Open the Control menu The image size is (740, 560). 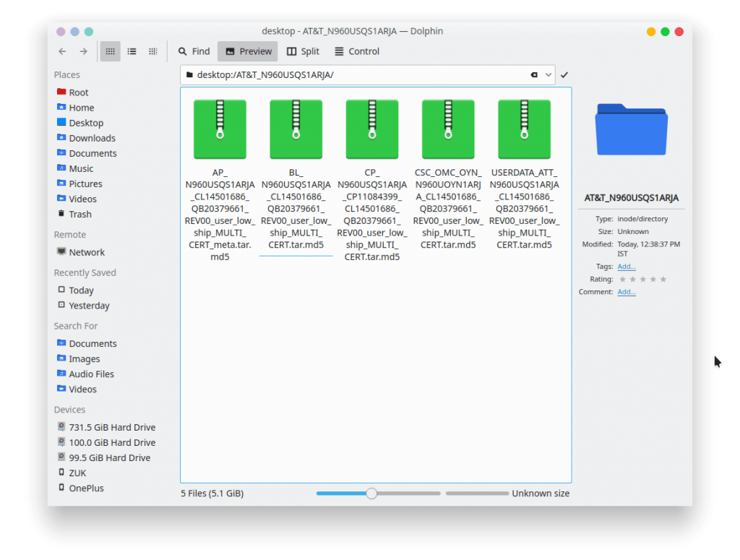pyautogui.click(x=357, y=51)
